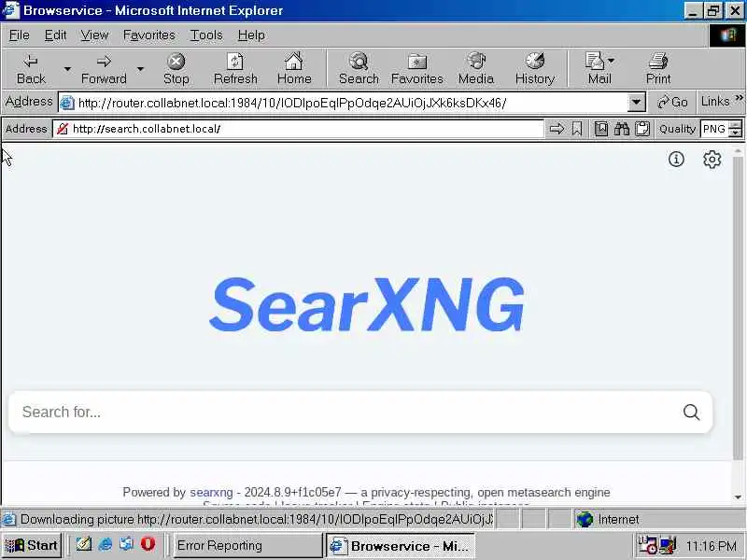Click the insecure page icon in inner address bar
The width and height of the screenshot is (747, 560).
(63, 129)
